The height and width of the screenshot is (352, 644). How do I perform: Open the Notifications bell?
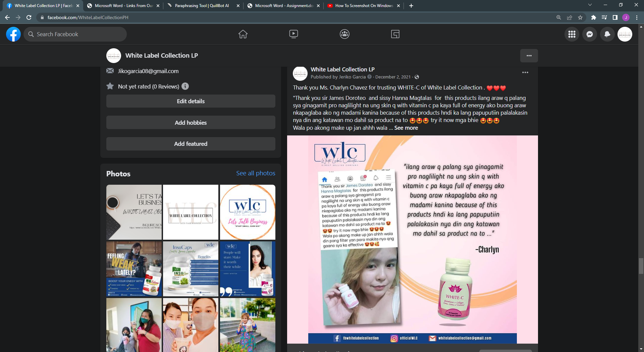(x=607, y=34)
